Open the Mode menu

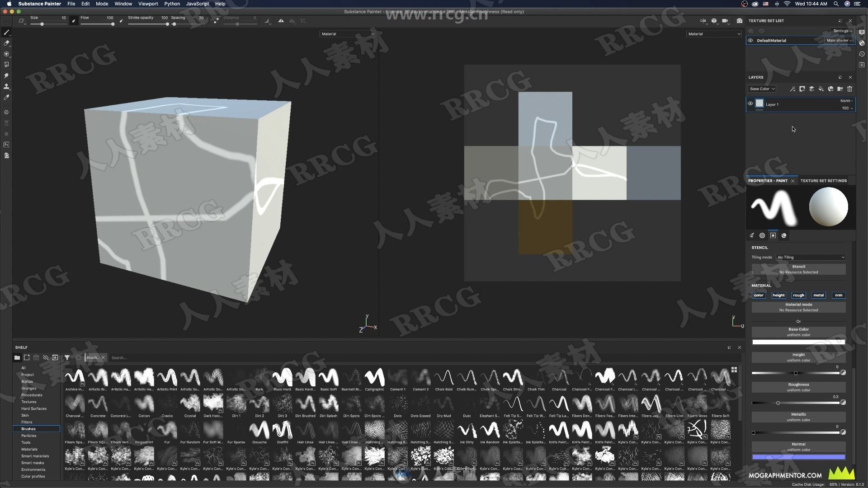coord(102,4)
